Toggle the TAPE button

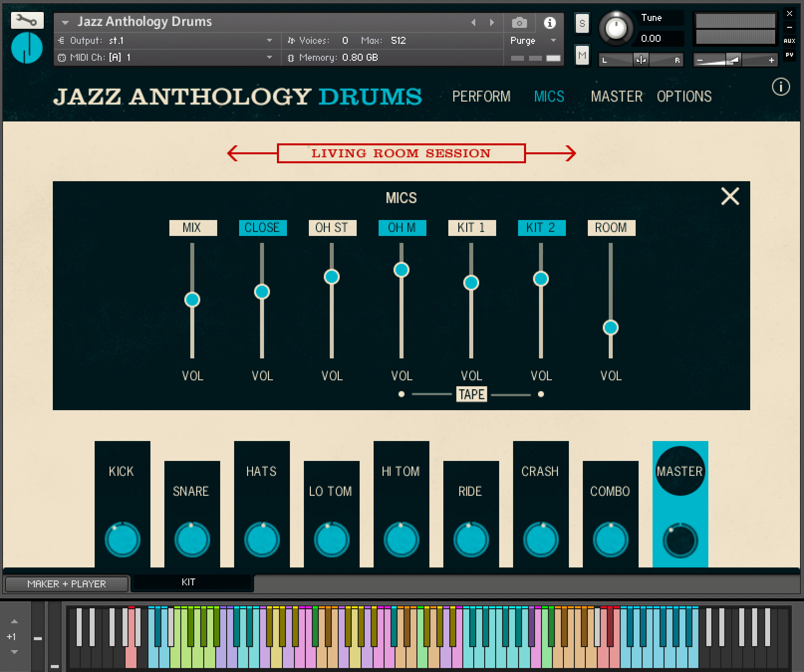[472, 394]
